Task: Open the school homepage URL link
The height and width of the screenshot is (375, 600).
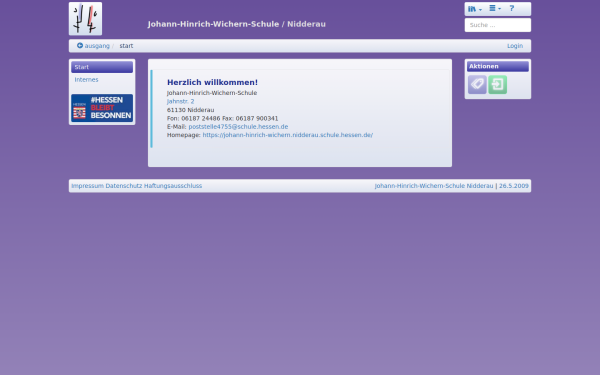Action: coord(288,135)
